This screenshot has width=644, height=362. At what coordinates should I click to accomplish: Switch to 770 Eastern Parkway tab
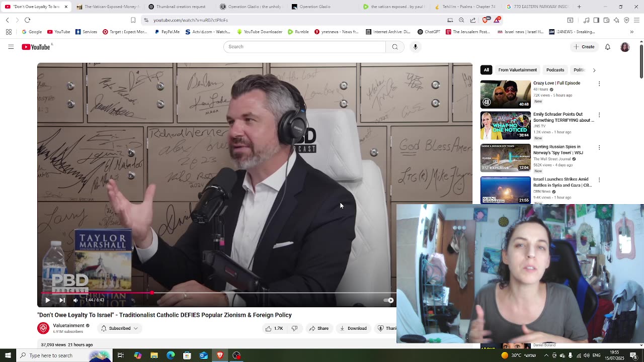[x=537, y=7]
